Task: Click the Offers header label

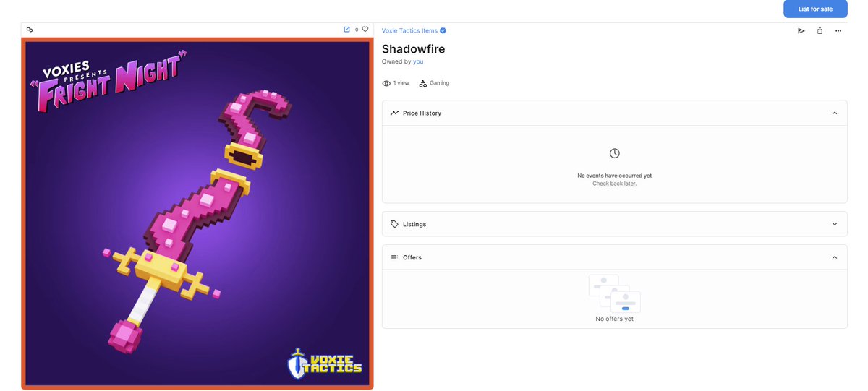Action: pos(412,257)
